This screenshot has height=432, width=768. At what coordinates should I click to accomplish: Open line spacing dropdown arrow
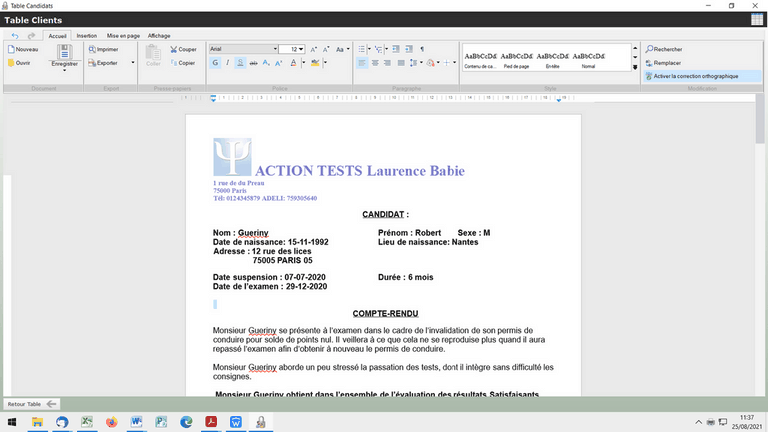(x=421, y=63)
